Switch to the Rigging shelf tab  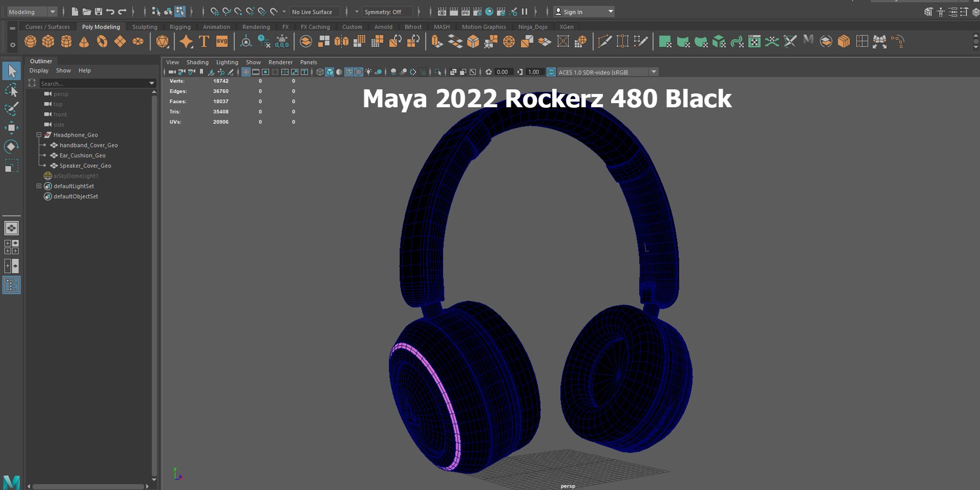(x=180, y=27)
